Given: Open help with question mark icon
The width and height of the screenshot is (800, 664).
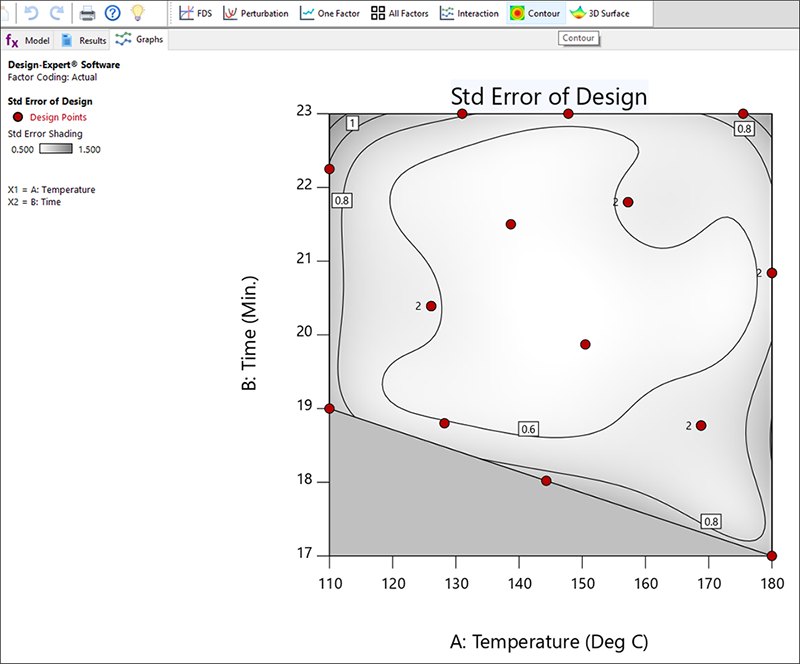Looking at the screenshot, I should [113, 13].
